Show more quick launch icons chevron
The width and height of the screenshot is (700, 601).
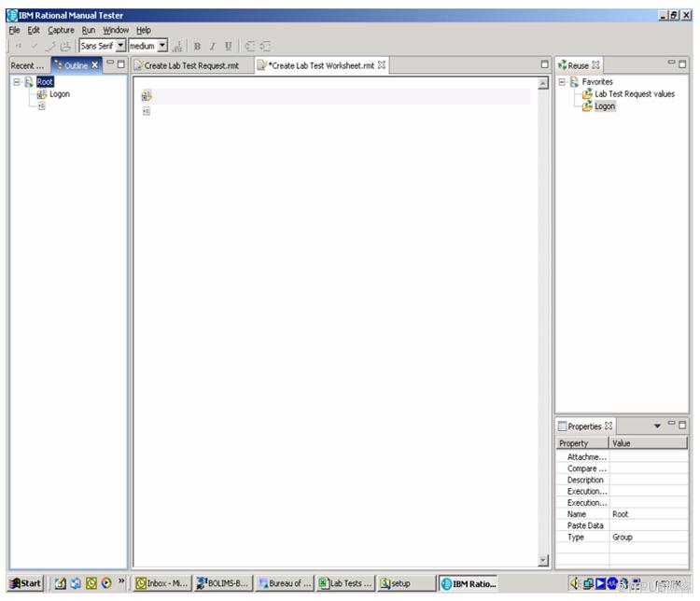pos(121,580)
